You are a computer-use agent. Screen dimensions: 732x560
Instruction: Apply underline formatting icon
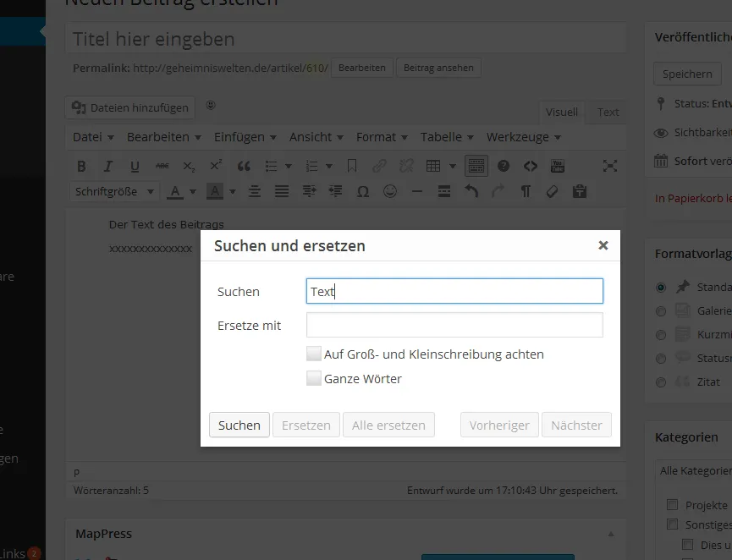pyautogui.click(x=135, y=166)
